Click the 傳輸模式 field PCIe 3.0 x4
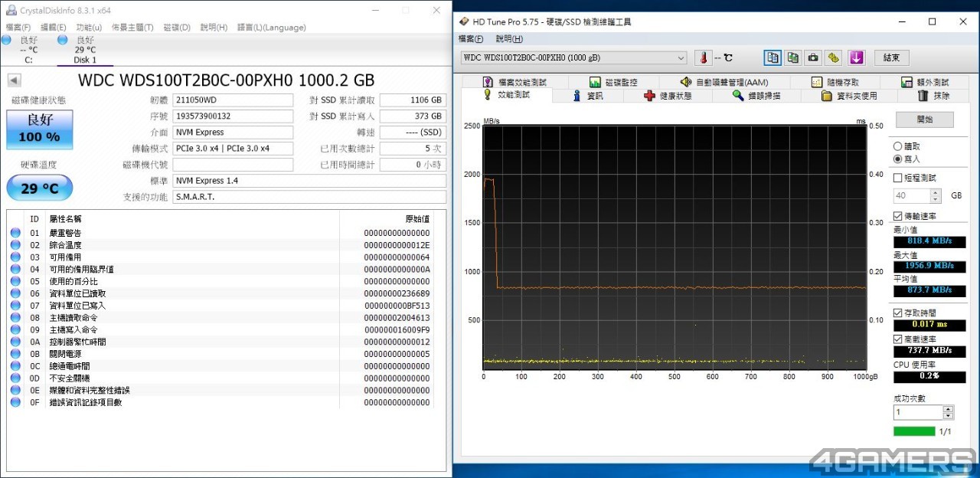The image size is (980, 478). [233, 149]
